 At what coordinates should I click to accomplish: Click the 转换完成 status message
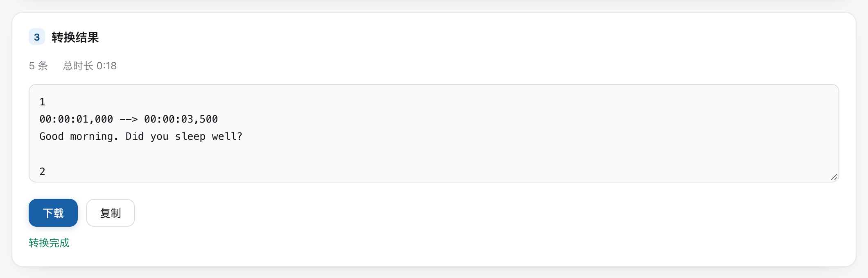tap(49, 243)
